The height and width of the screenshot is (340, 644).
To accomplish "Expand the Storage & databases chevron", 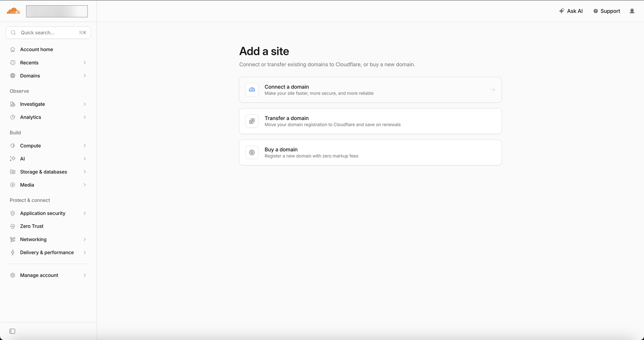I will click(x=85, y=172).
